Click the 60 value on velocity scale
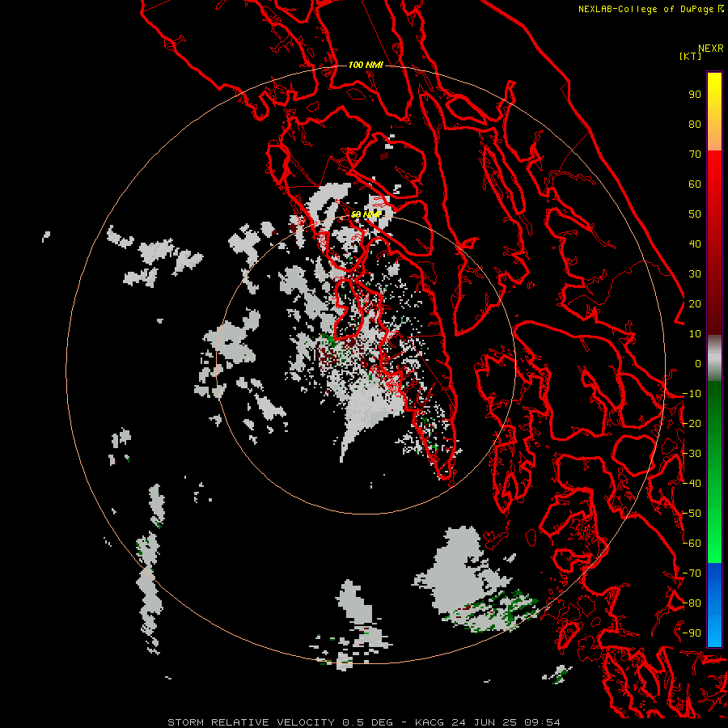The height and width of the screenshot is (728, 728). 695,184
